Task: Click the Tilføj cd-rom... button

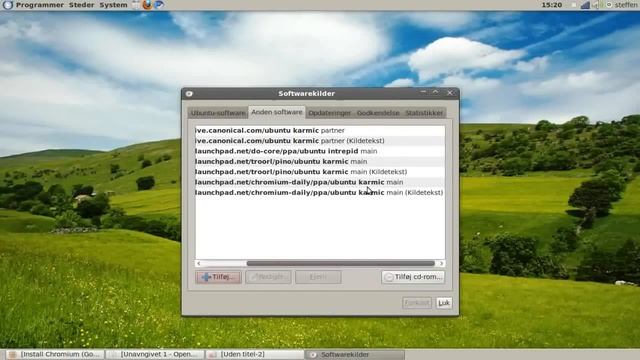Action: click(x=413, y=277)
